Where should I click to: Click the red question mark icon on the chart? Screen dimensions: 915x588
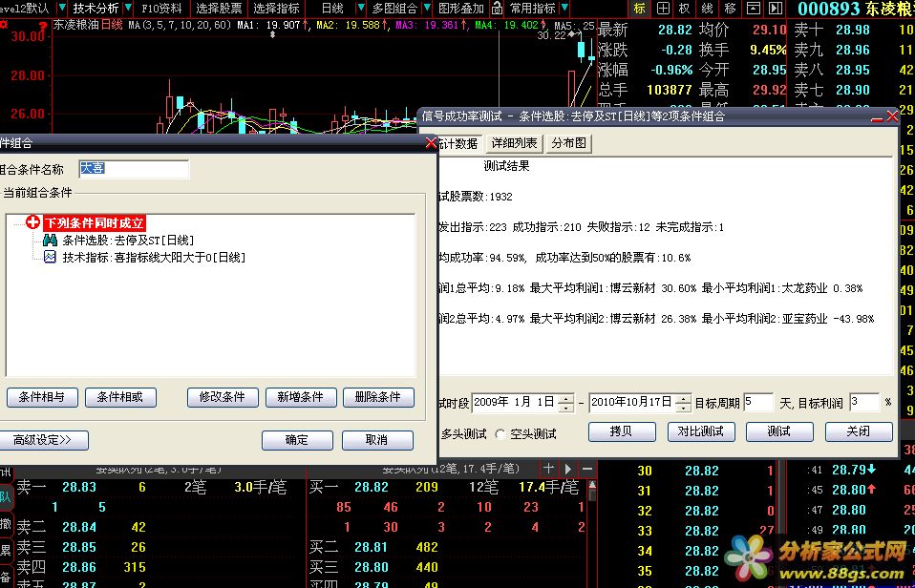click(x=42, y=26)
